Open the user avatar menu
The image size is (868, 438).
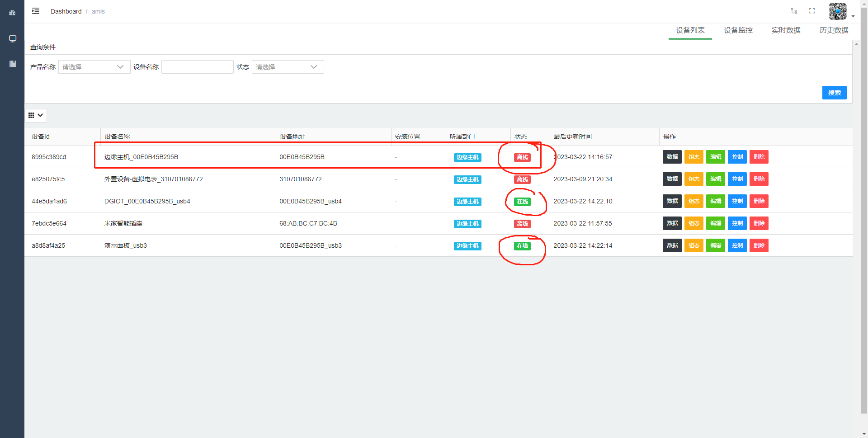838,11
